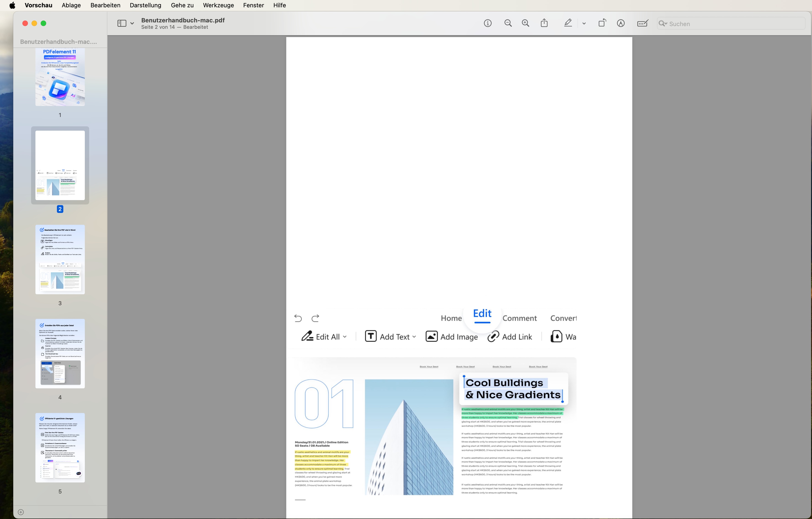Click the Edit All button
The height and width of the screenshot is (519, 812).
click(324, 337)
